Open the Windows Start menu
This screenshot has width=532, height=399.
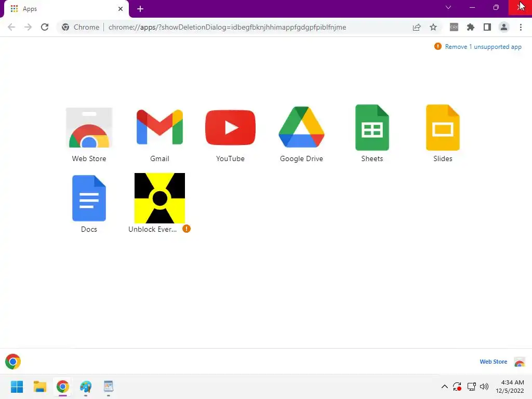[17, 387]
